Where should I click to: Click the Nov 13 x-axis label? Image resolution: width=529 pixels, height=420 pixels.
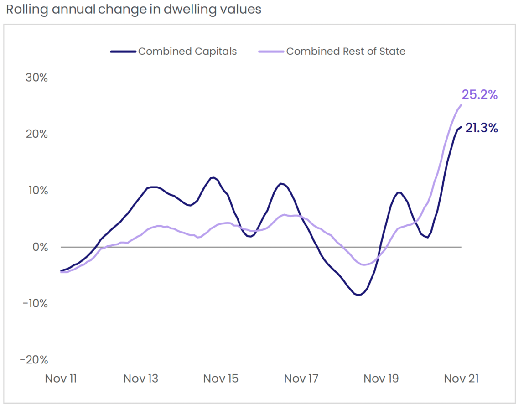click(x=141, y=379)
